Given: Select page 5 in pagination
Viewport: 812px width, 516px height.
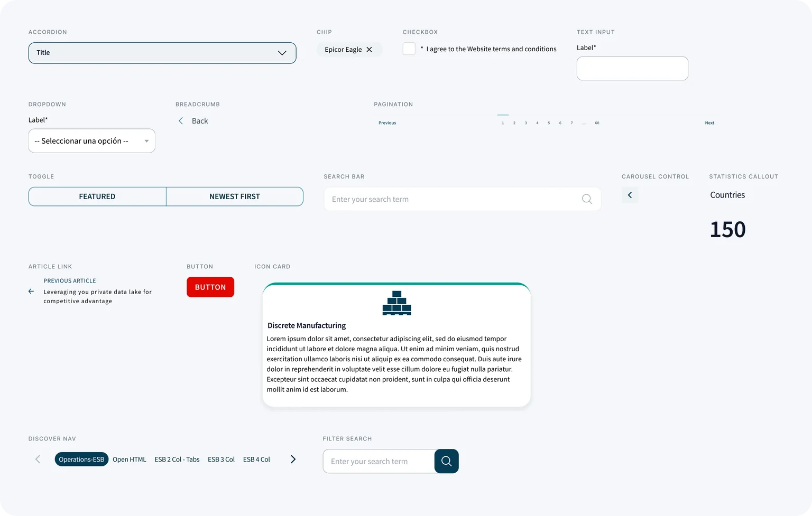Looking at the screenshot, I should (x=549, y=123).
